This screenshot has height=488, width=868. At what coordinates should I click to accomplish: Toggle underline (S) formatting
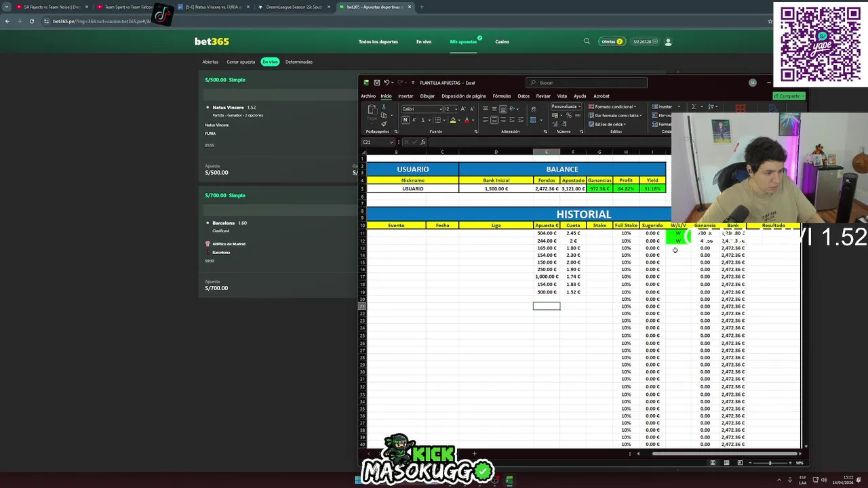point(423,120)
